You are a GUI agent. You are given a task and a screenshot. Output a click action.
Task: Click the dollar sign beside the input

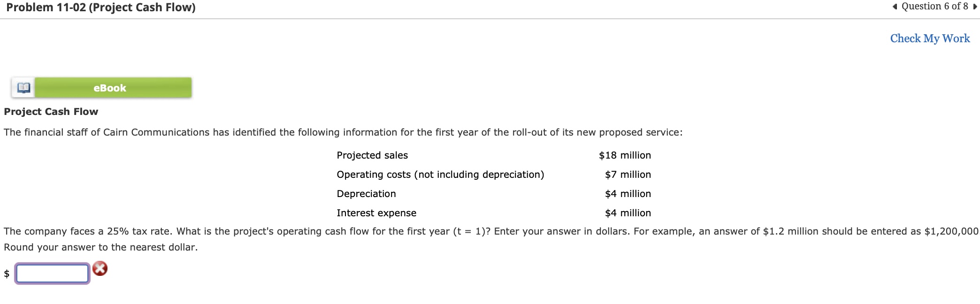point(6,273)
